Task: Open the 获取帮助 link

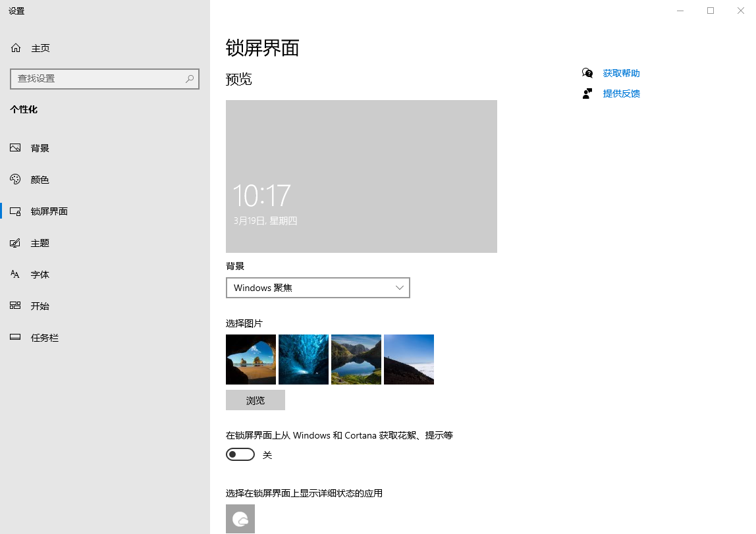Action: click(x=621, y=73)
